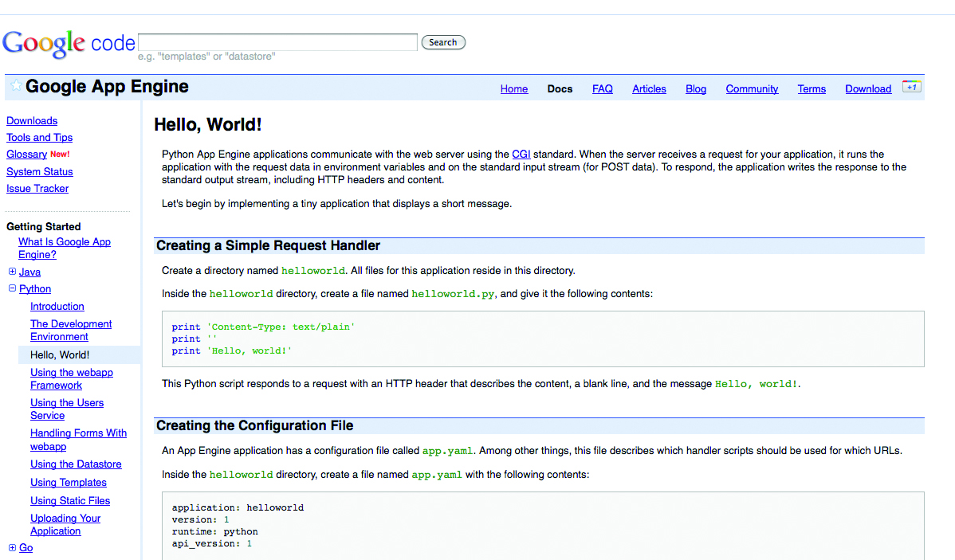The width and height of the screenshot is (955, 560).
Task: Expand the Go section in sidebar
Action: coord(12,548)
